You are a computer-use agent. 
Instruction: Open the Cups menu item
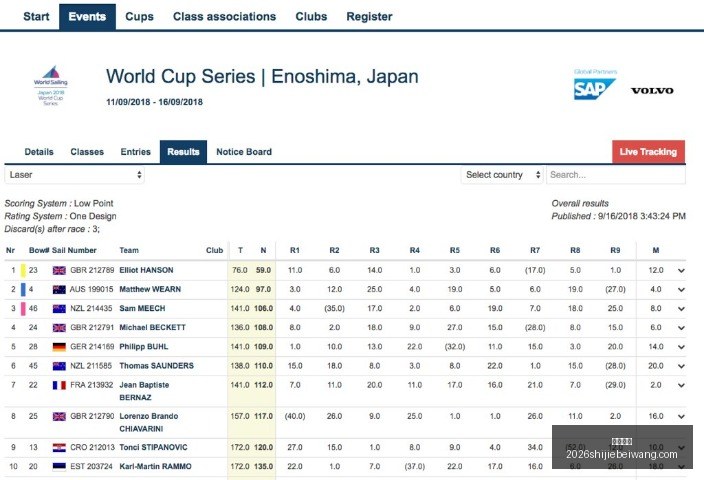pyautogui.click(x=139, y=17)
